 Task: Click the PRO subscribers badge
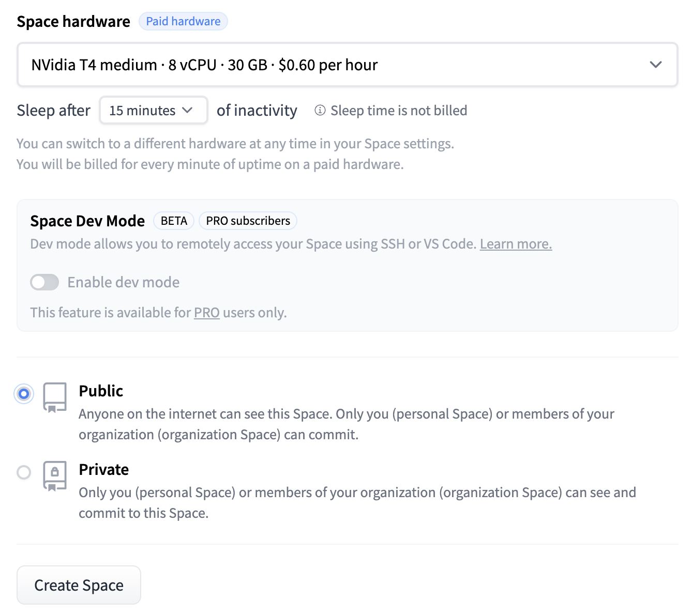tap(248, 221)
